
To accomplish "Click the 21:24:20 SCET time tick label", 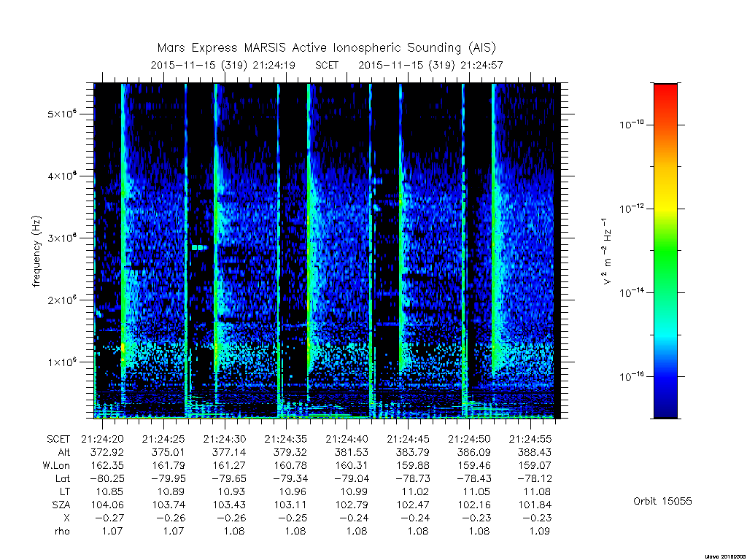I will point(102,439).
